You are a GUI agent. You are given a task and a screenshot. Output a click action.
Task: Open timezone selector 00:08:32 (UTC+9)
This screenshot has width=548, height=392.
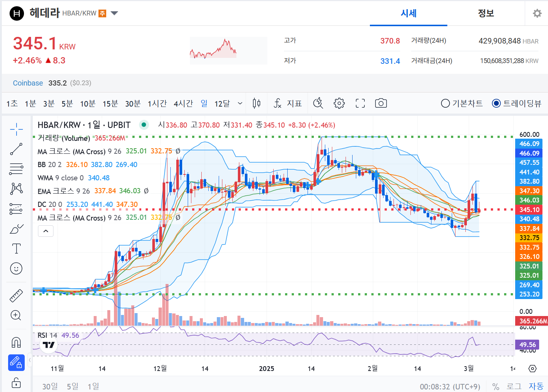point(450,386)
